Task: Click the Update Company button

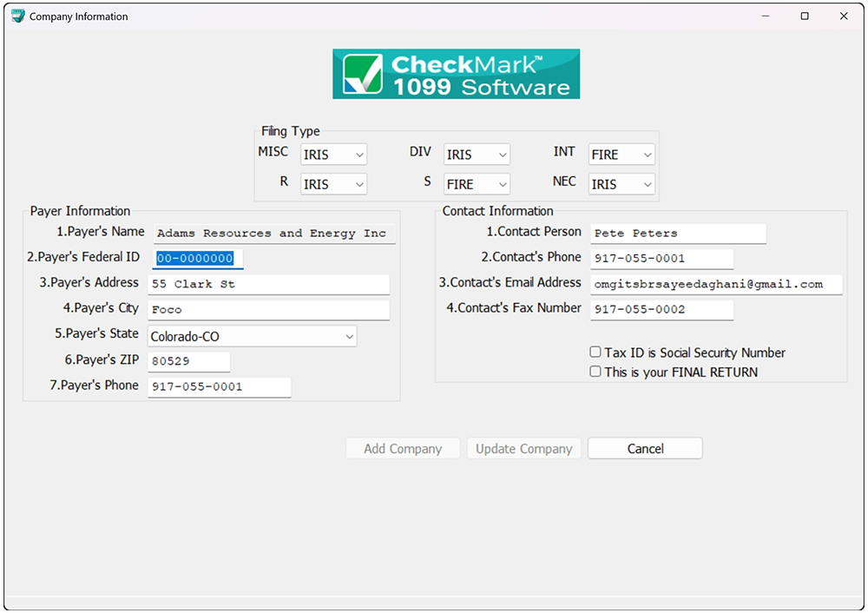Action: (523, 449)
